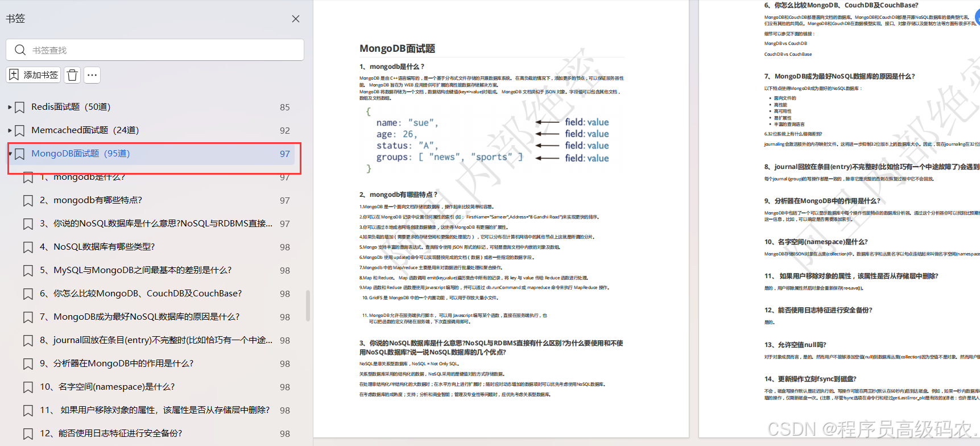Click bookmark icon beside 10、名字空间
Screen dimensions: 980x446
[x=28, y=387]
